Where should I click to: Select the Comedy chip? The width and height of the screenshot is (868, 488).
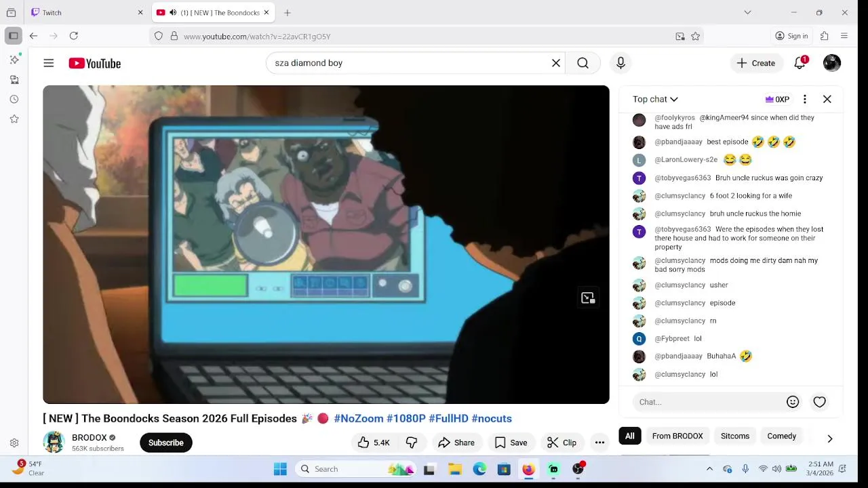781,436
